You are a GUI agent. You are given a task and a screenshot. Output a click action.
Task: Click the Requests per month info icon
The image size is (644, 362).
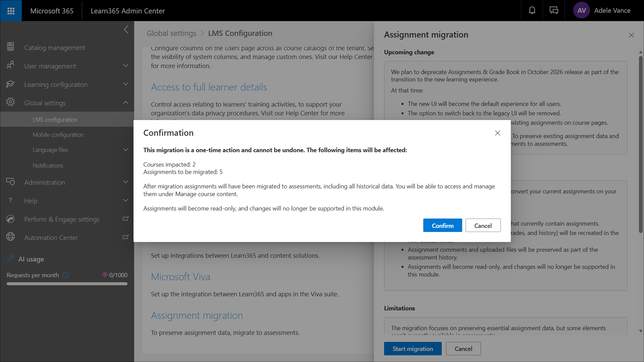(65, 275)
